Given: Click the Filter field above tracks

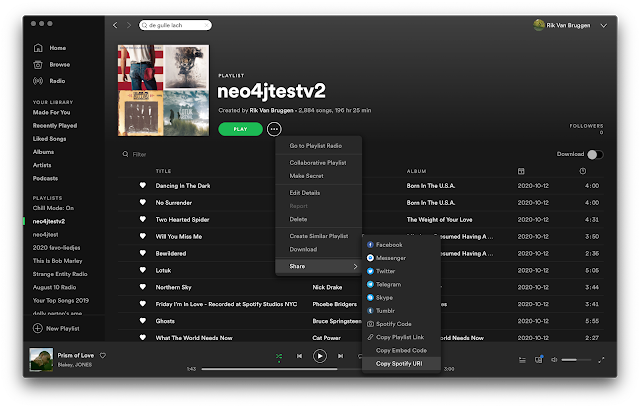Looking at the screenshot, I should click(x=139, y=154).
